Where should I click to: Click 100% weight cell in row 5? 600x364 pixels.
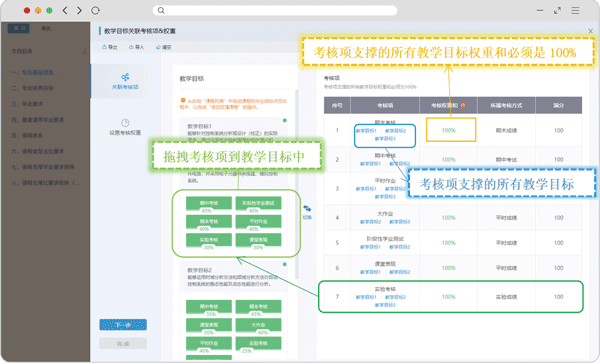click(x=448, y=243)
